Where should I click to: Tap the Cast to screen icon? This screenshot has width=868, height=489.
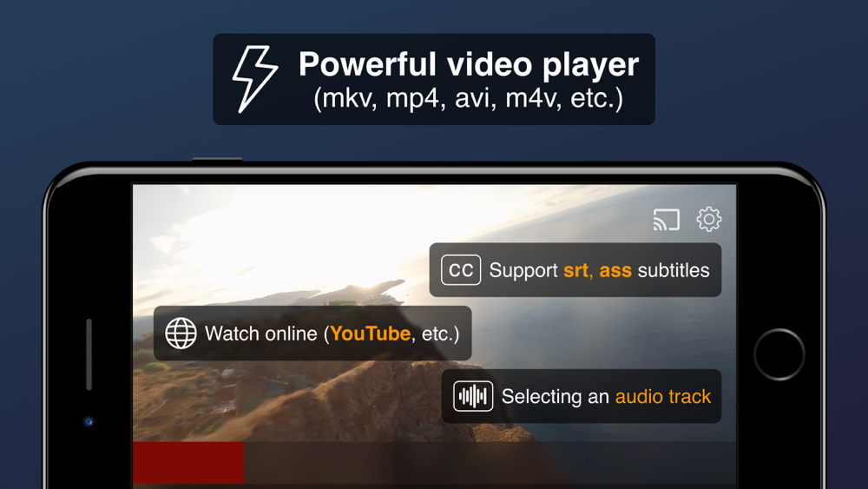tap(666, 220)
